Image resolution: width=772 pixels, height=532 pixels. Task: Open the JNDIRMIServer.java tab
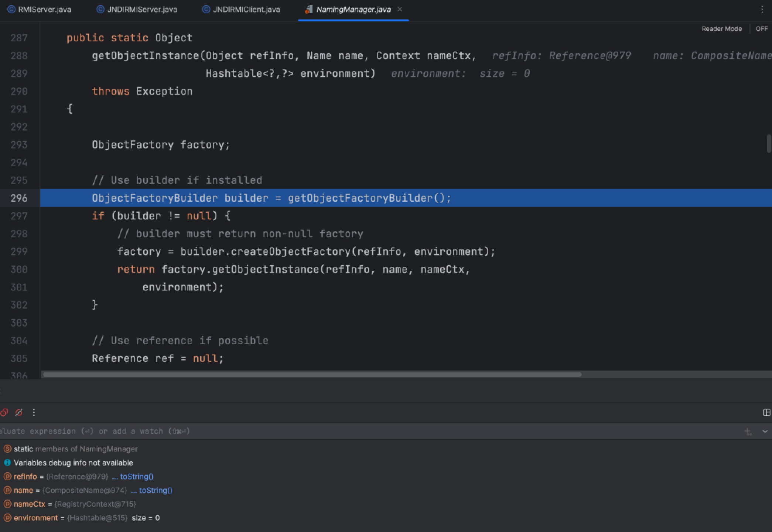point(137,10)
